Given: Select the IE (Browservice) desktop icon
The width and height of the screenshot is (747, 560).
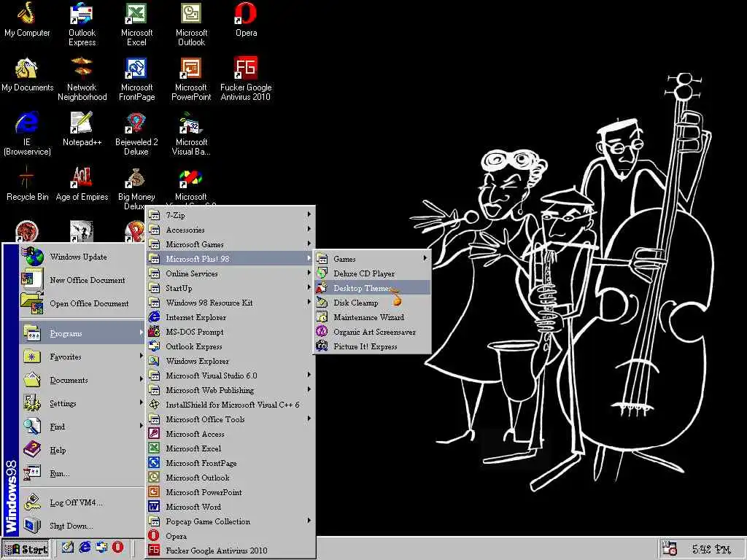Looking at the screenshot, I should click(x=27, y=134).
